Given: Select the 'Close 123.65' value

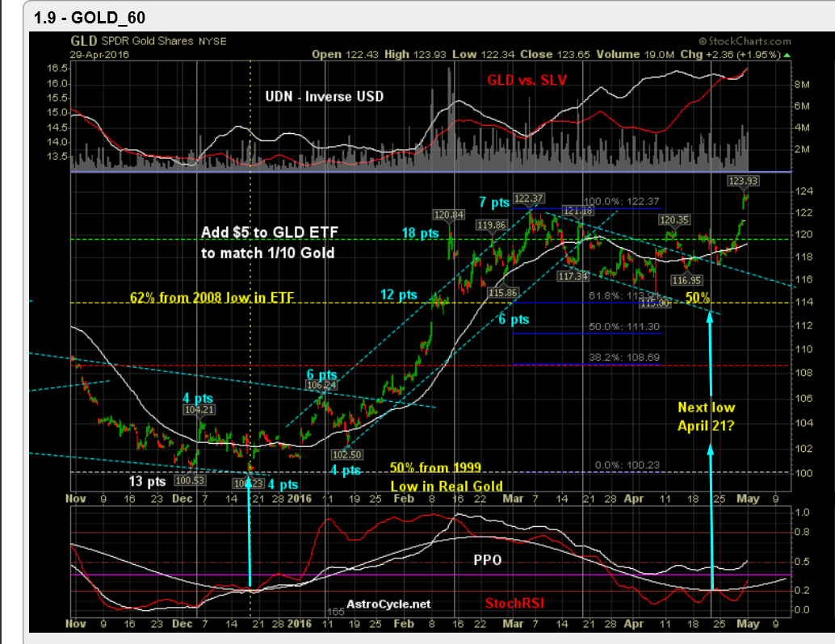Looking at the screenshot, I should tap(555, 54).
